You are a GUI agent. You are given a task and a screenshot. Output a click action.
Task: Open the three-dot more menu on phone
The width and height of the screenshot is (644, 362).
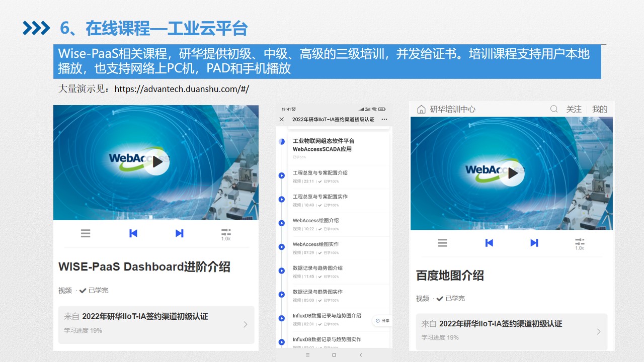coord(384,120)
